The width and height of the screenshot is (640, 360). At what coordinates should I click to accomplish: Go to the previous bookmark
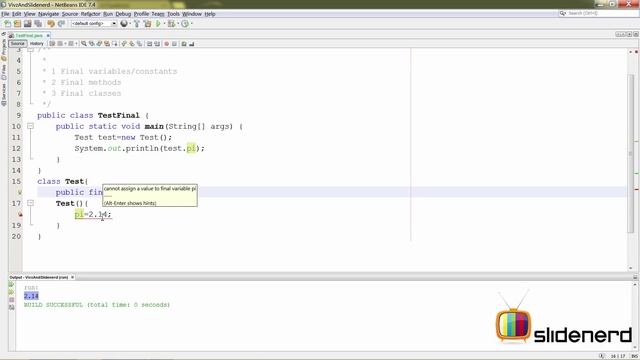point(124,44)
